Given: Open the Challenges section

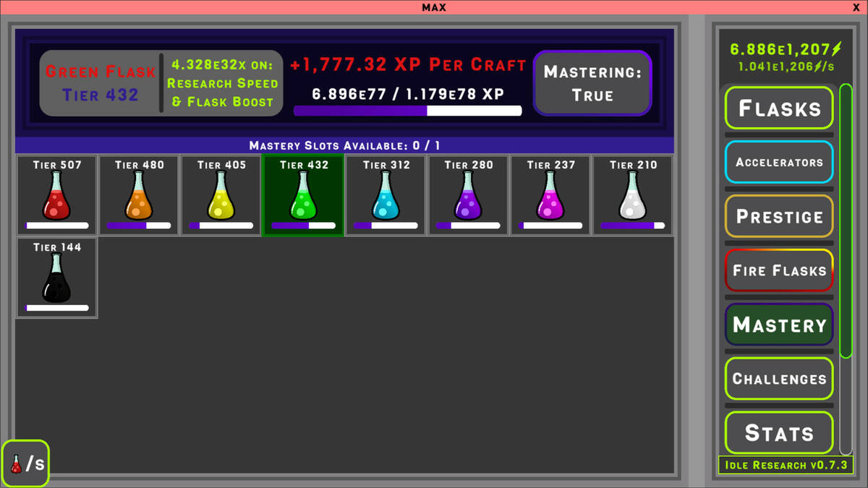Looking at the screenshot, I should (779, 379).
